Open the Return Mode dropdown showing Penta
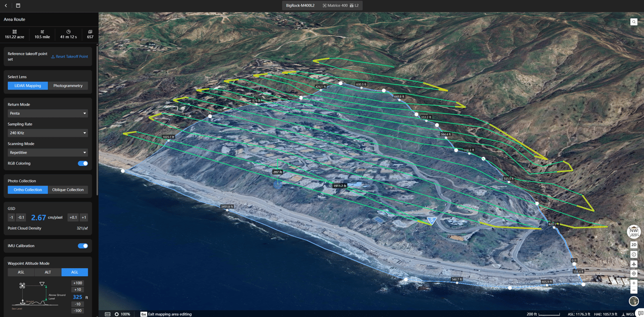Viewport: 644px width, 317px height. coord(47,113)
